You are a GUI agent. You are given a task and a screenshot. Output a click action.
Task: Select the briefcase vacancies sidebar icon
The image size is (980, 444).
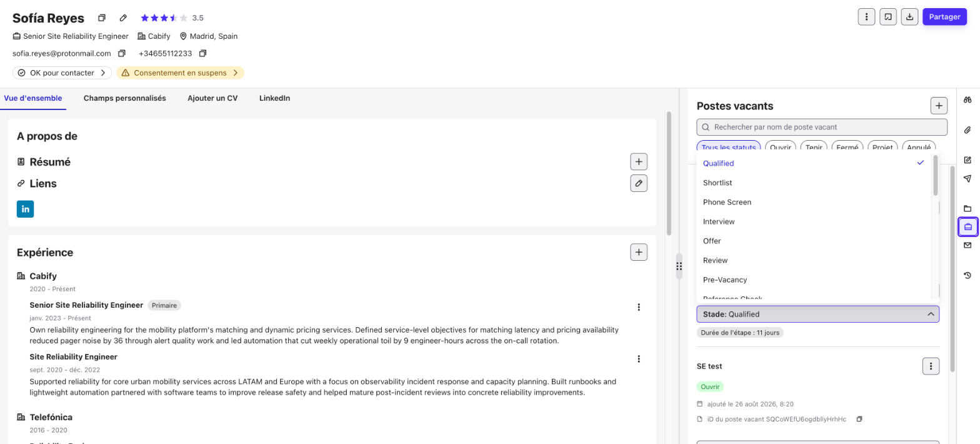pyautogui.click(x=967, y=226)
